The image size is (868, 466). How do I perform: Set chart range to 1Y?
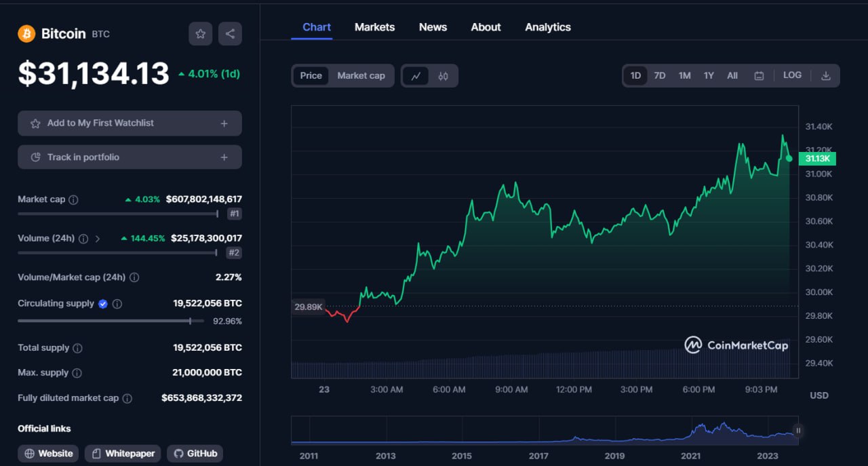click(709, 76)
